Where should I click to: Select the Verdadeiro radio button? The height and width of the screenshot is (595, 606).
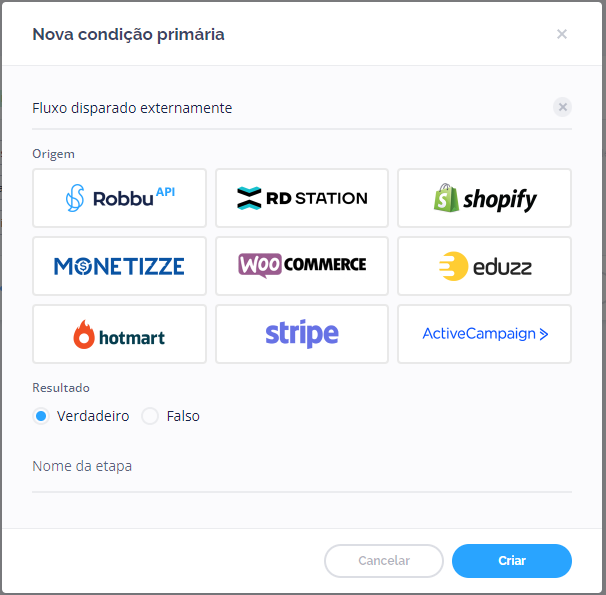point(41,416)
